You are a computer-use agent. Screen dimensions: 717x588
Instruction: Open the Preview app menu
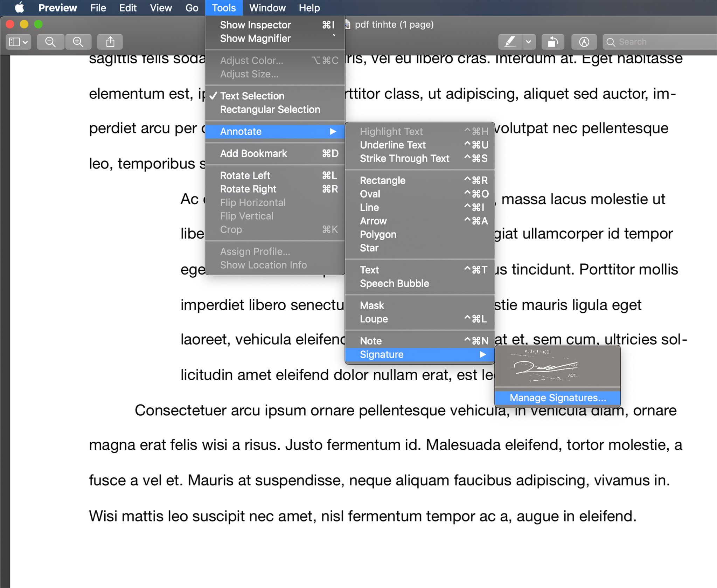click(57, 8)
